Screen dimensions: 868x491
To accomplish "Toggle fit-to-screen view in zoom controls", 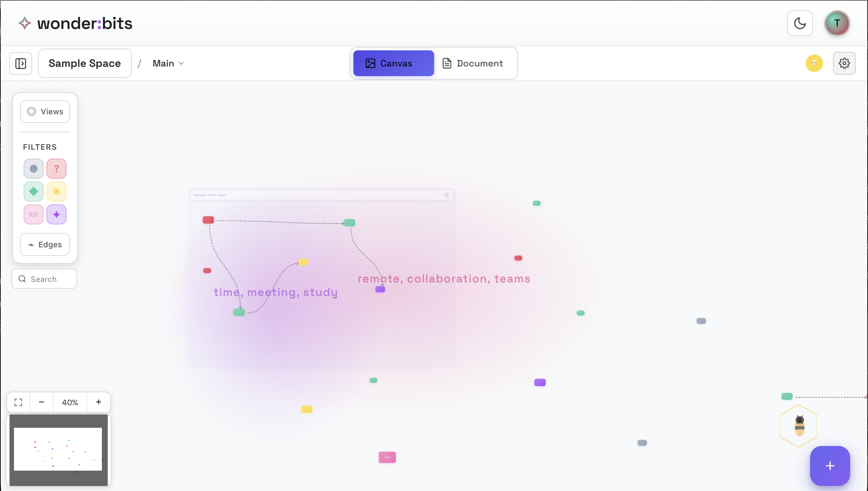I will (18, 402).
